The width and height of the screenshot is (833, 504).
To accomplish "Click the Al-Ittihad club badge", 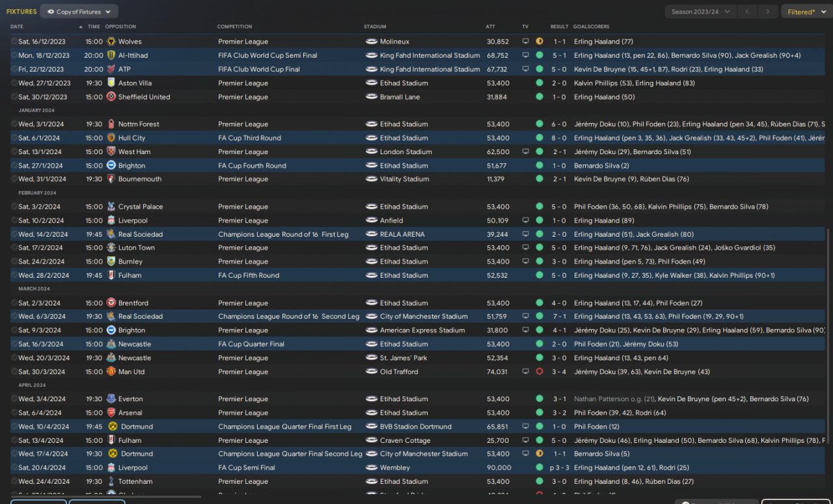I will (x=111, y=55).
